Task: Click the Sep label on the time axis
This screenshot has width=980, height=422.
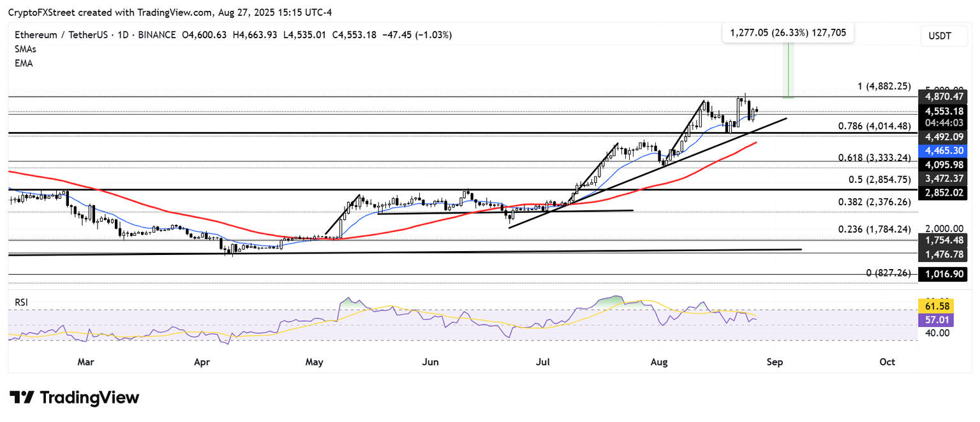Action: point(774,362)
